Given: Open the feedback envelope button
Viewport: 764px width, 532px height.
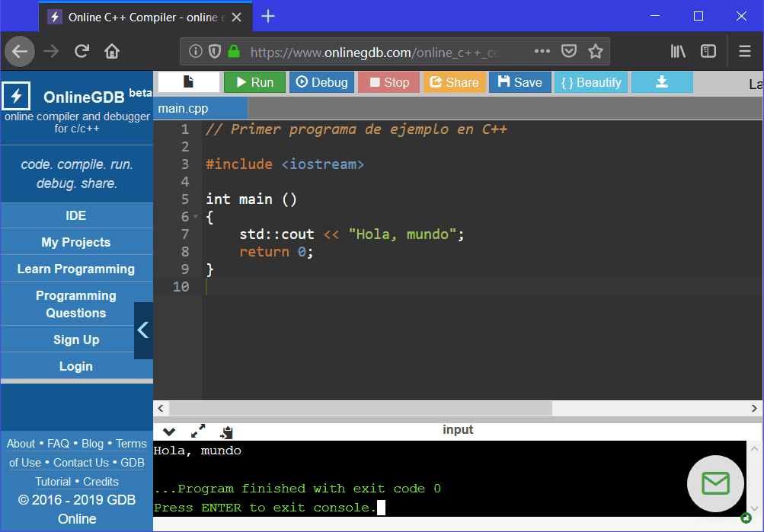Looking at the screenshot, I should (x=714, y=483).
